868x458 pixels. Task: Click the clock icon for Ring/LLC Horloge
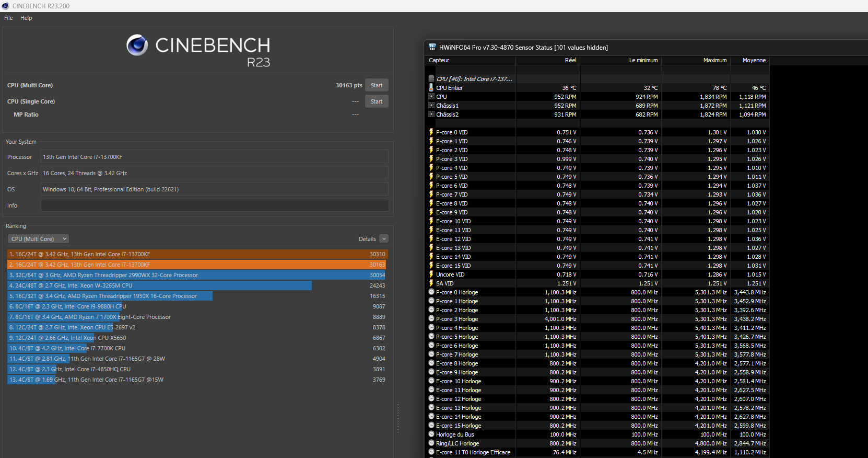click(x=431, y=443)
